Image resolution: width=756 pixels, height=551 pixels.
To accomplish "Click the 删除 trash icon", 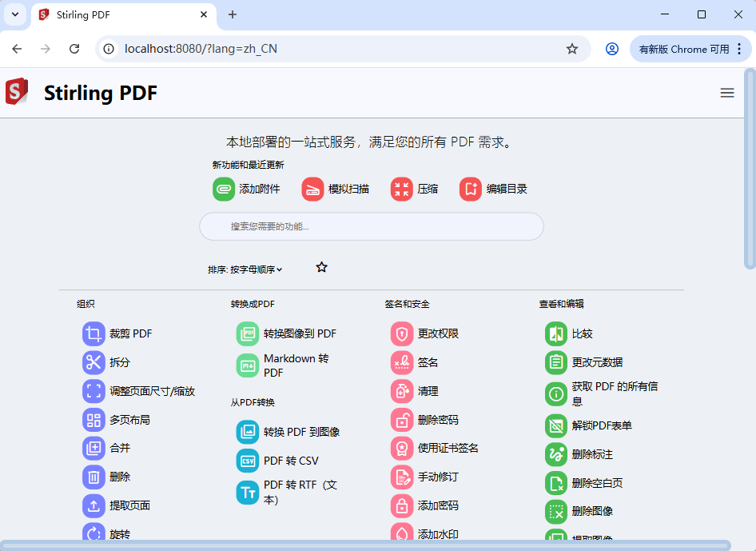I will tap(94, 477).
